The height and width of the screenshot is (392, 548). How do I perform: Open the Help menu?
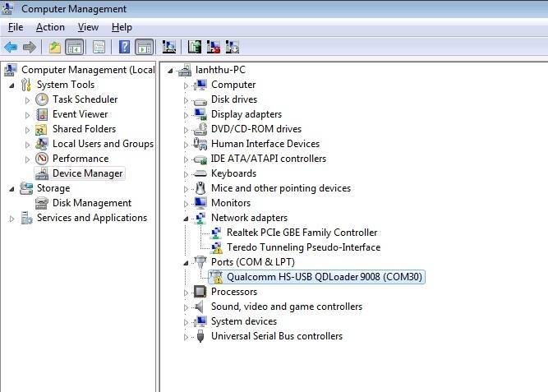pyautogui.click(x=122, y=27)
